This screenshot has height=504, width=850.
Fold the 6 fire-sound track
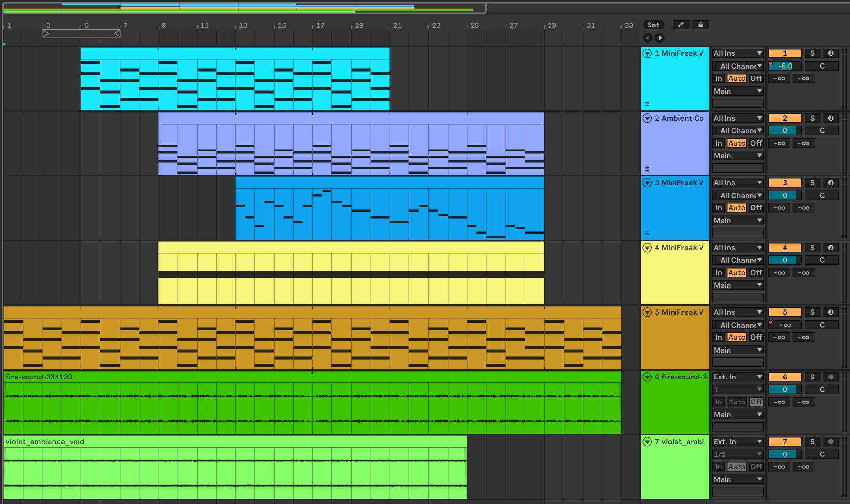tap(647, 377)
